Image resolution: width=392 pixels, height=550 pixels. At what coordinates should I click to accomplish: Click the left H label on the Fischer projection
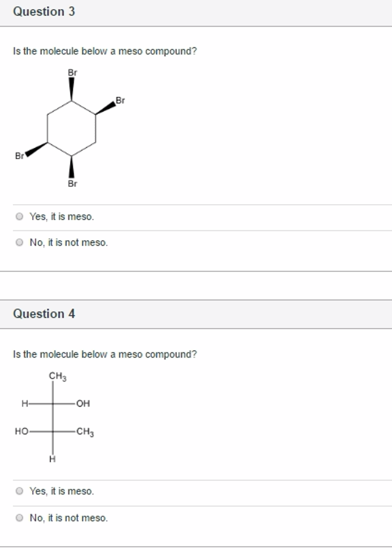(x=24, y=403)
